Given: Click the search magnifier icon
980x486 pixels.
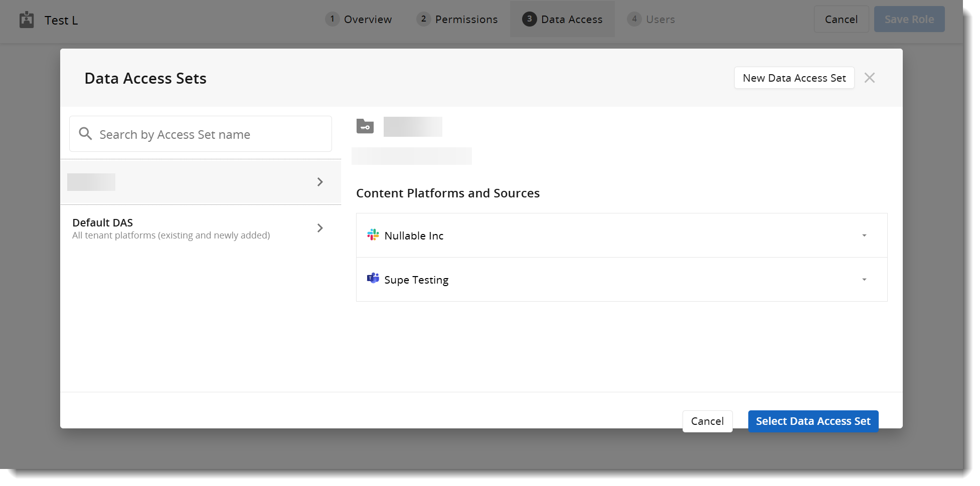Looking at the screenshot, I should pos(86,134).
